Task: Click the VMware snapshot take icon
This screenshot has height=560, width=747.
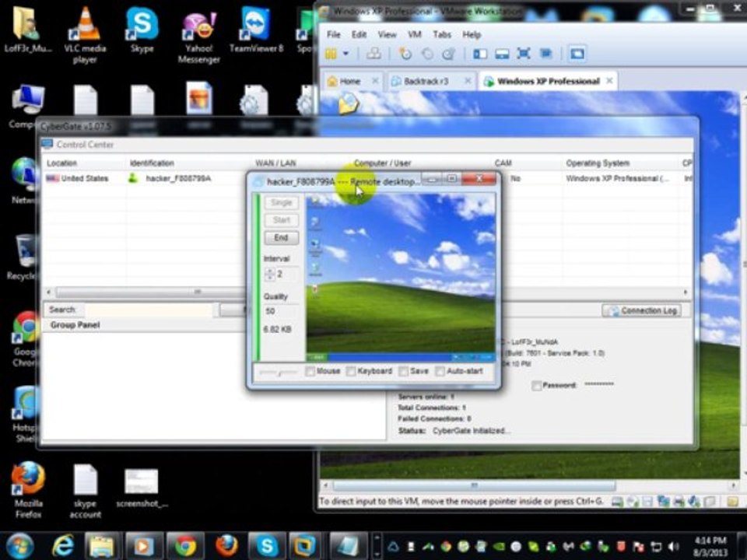Action: 405,54
